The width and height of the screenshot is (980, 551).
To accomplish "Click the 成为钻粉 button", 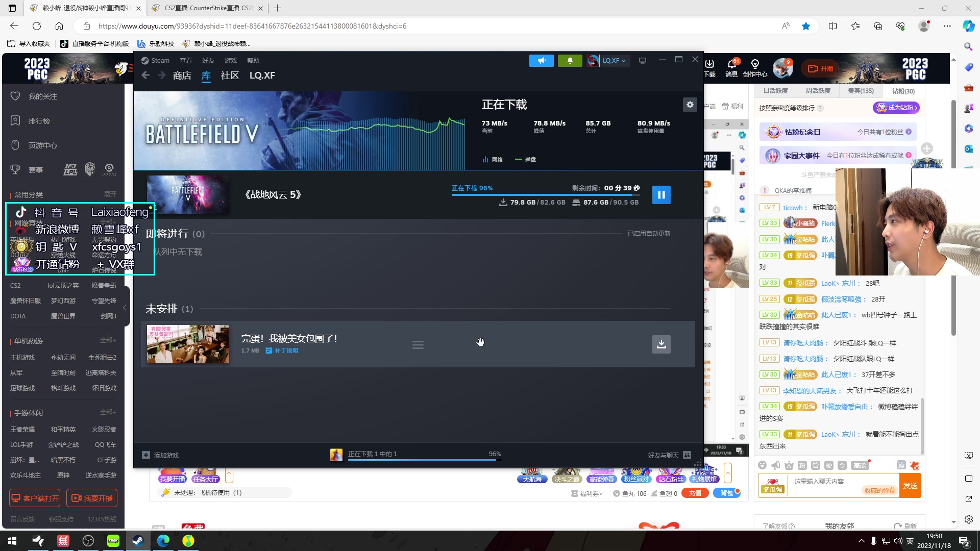I will tap(896, 108).
